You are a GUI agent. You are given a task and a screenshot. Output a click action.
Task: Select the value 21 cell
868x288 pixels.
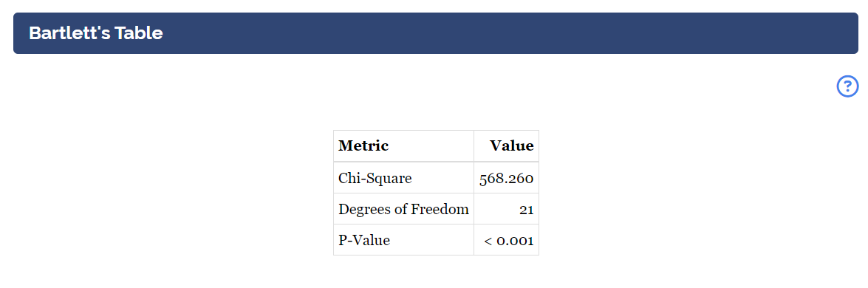pyautogui.click(x=527, y=210)
